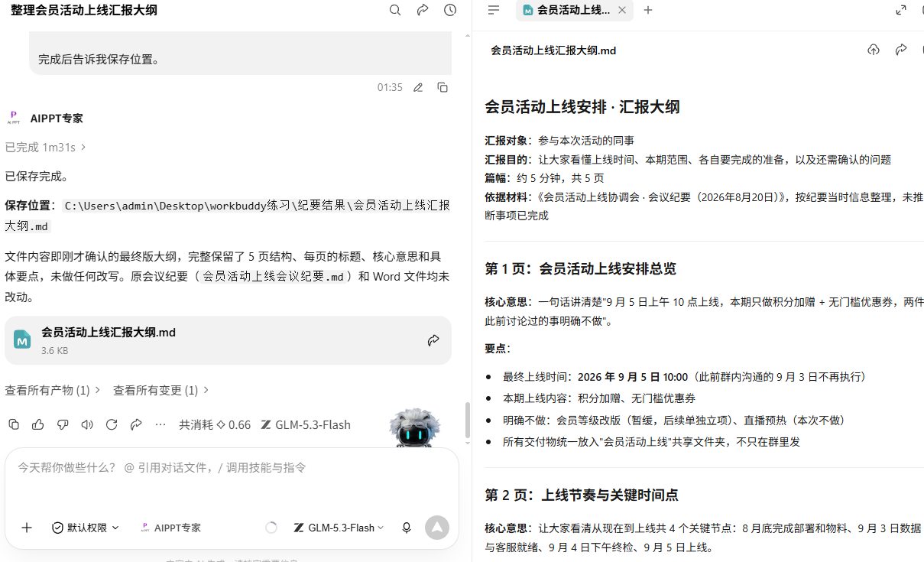Expand the preview panel to full view
This screenshot has width=924, height=562.
[x=901, y=10]
